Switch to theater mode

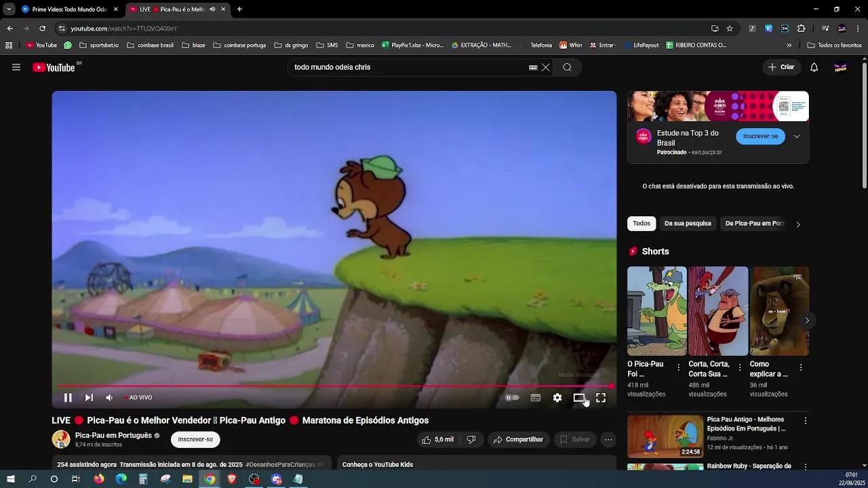(579, 398)
